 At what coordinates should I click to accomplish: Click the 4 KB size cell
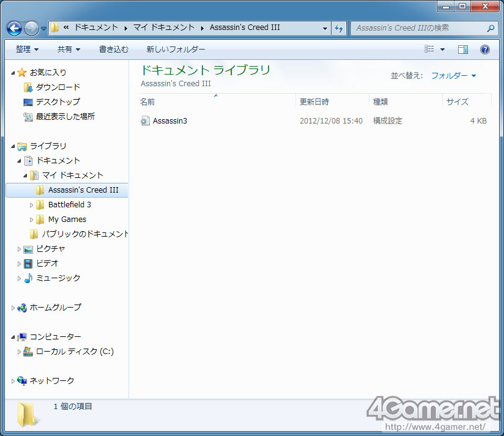[478, 121]
